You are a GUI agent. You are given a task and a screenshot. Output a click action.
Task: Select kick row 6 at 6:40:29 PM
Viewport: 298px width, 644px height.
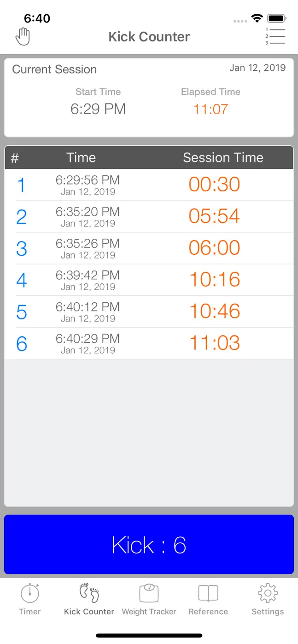[149, 344]
